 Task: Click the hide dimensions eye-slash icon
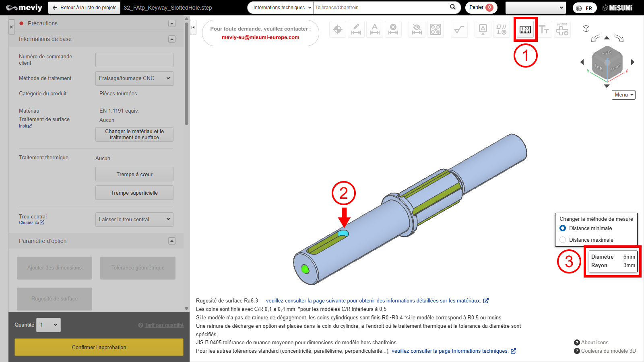417,29
